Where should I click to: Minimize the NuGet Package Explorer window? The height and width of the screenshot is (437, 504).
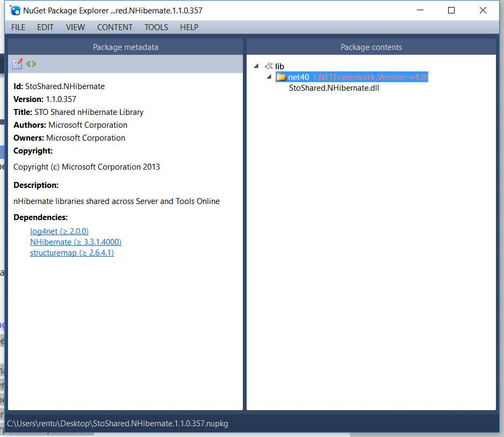click(420, 10)
